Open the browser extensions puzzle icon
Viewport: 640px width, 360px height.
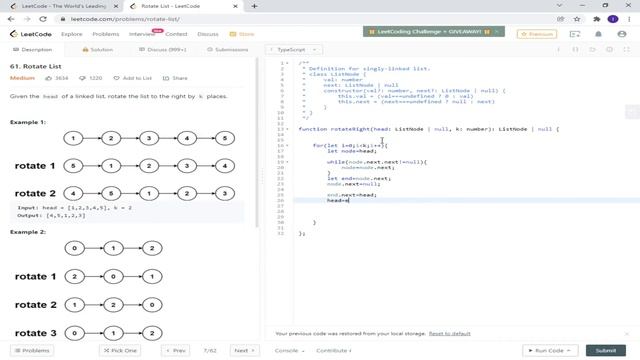pos(596,19)
